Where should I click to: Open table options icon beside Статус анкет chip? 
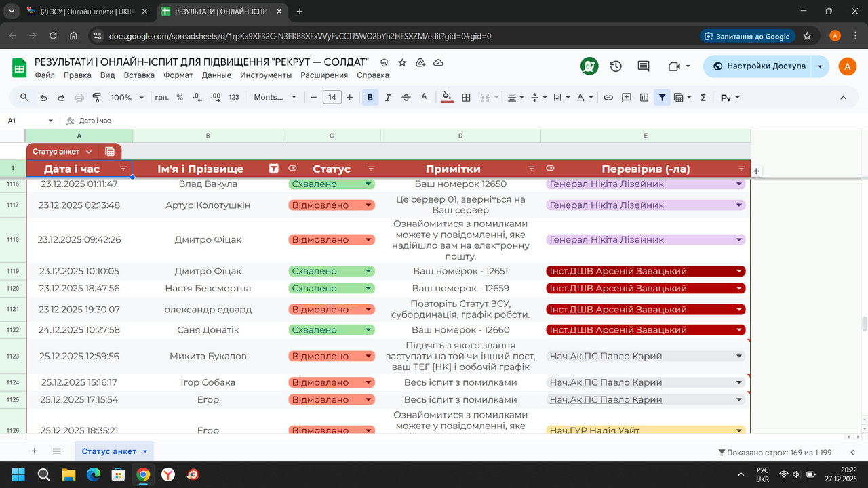click(x=110, y=152)
